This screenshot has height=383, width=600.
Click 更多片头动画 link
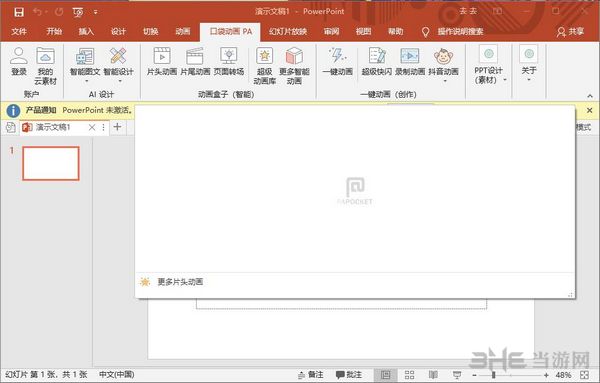coord(180,282)
